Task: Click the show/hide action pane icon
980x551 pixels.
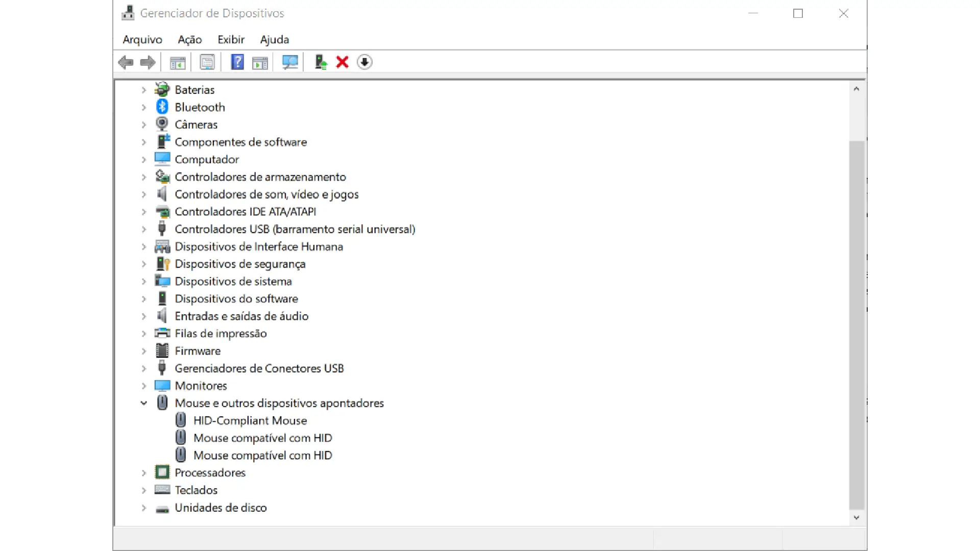Action: [x=260, y=63]
